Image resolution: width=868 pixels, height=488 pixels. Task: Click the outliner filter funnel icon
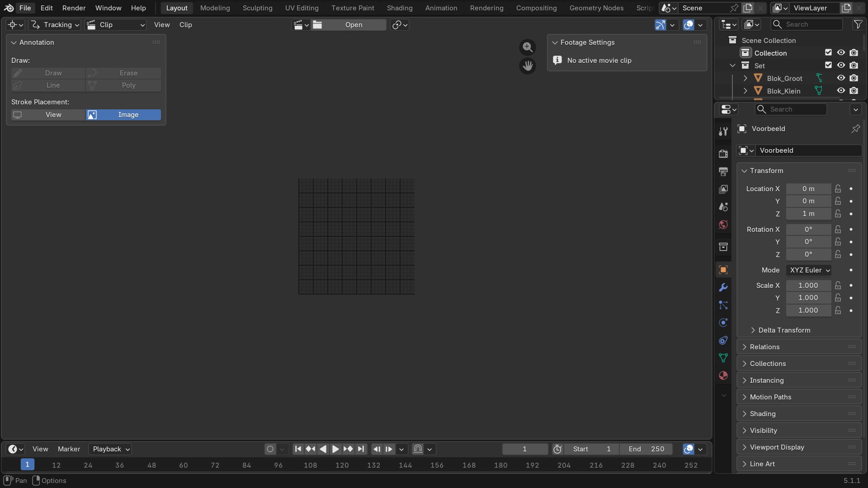858,24
